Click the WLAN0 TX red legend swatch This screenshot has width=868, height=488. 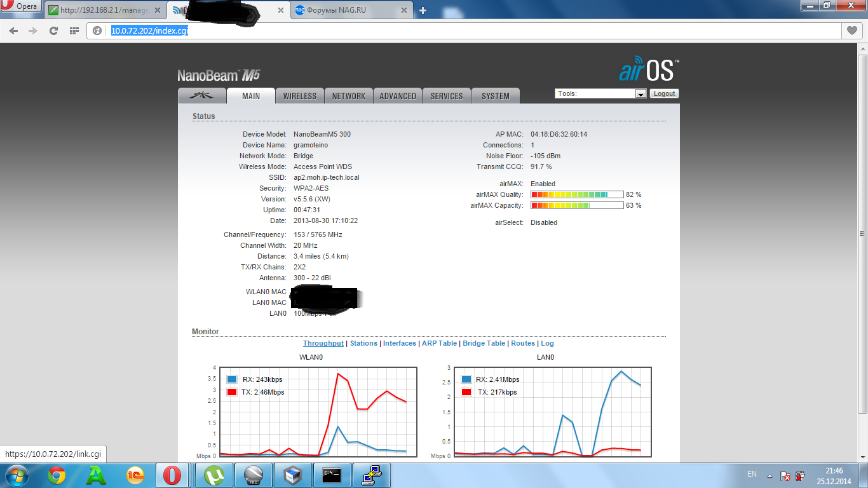pos(231,392)
